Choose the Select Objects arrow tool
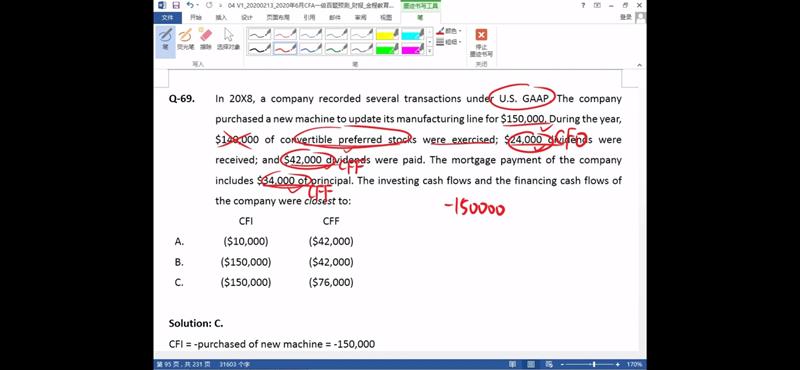 [x=228, y=40]
